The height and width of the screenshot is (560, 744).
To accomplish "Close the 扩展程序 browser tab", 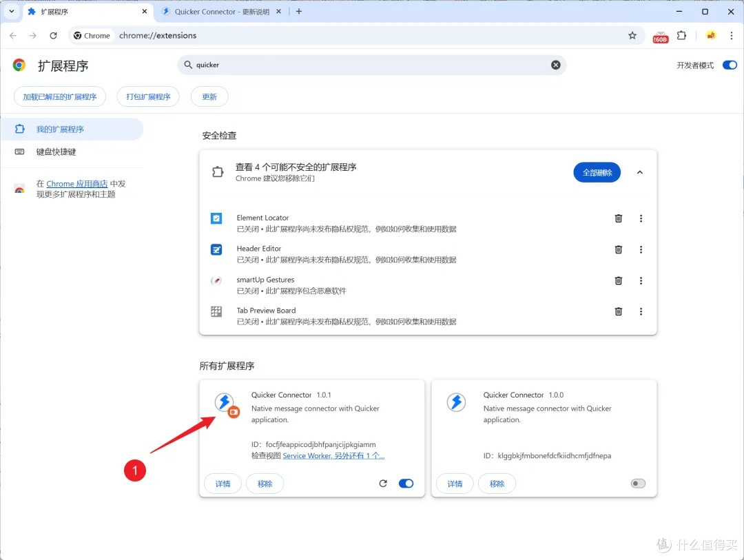I will pos(145,12).
